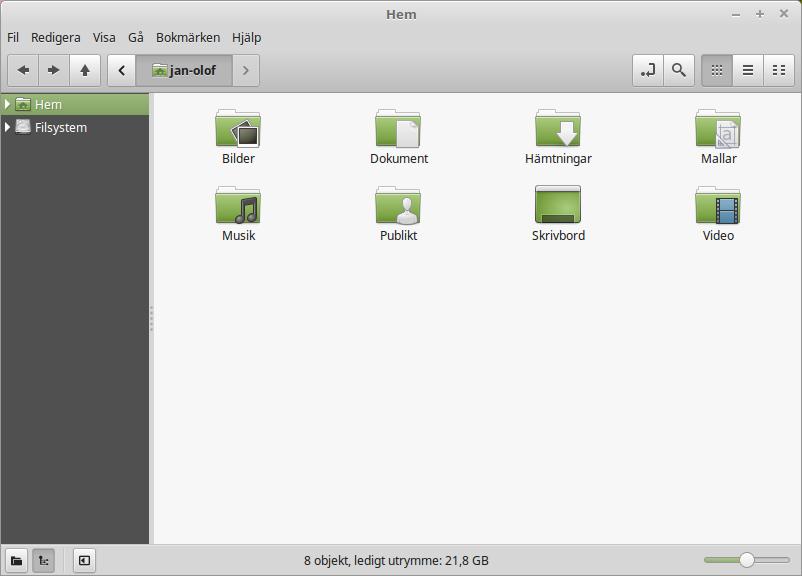
Task: Open the Visa menu
Action: click(x=104, y=38)
